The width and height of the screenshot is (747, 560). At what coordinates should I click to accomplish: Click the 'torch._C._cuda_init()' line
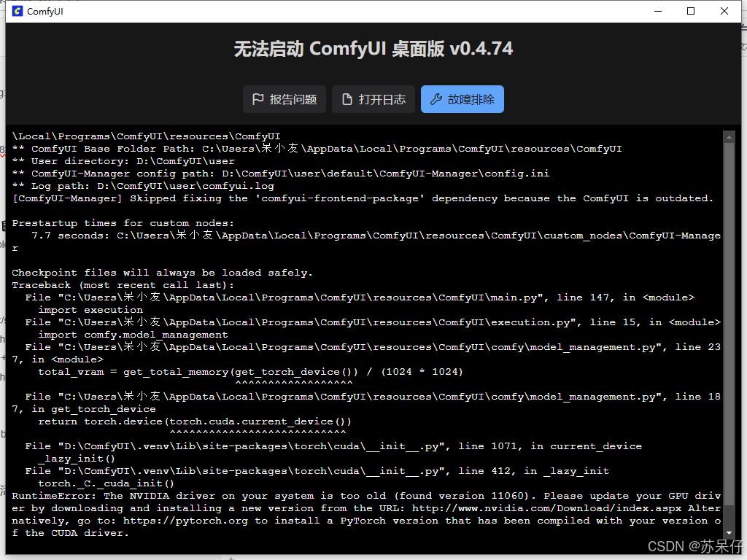[107, 483]
